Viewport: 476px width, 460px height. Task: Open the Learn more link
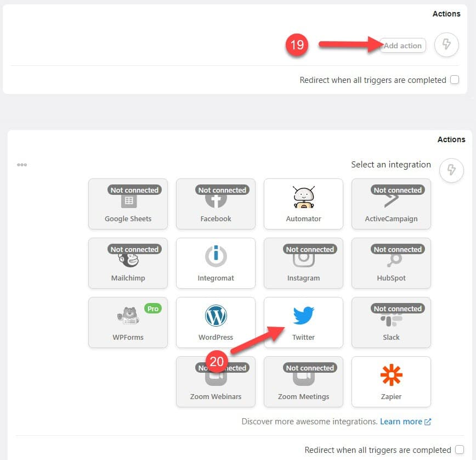coord(405,422)
